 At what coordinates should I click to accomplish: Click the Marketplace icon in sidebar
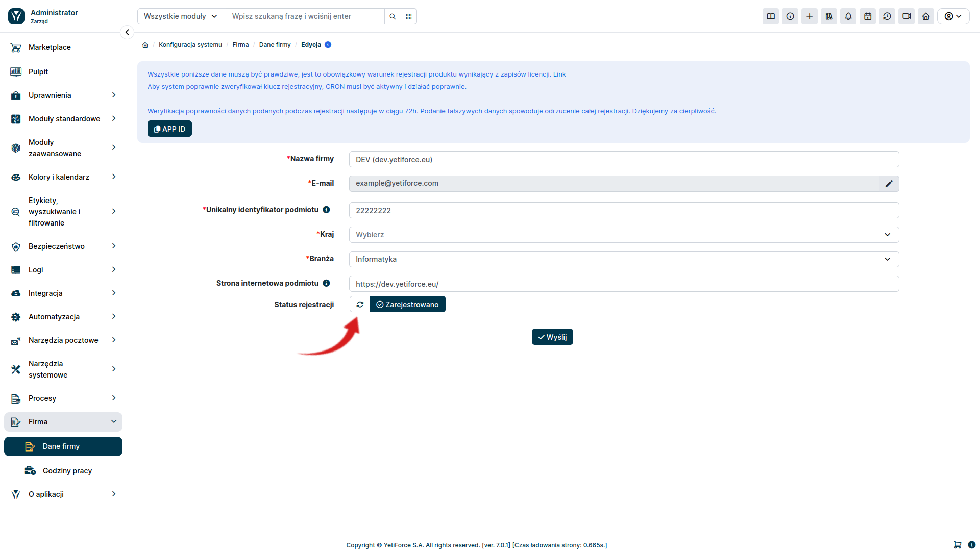tap(16, 47)
